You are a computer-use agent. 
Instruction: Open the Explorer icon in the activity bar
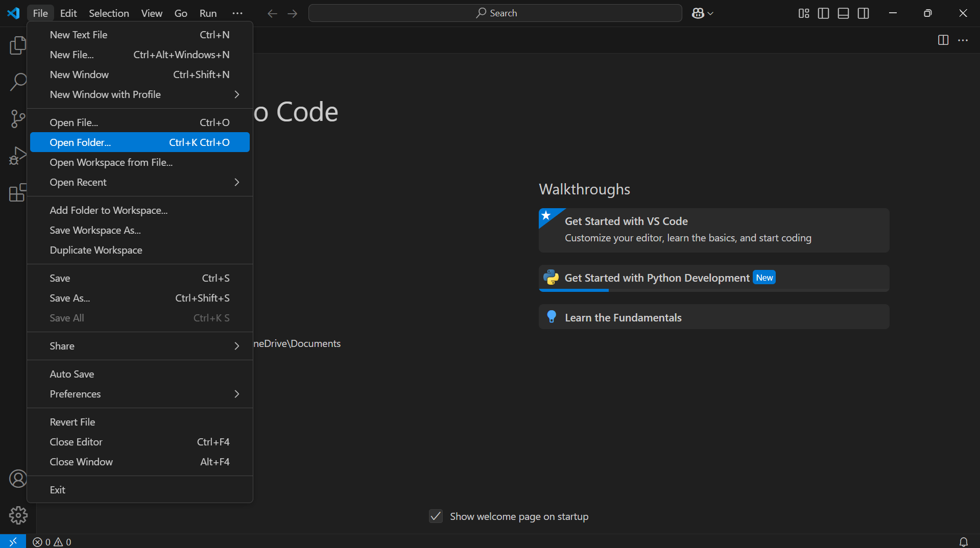[x=18, y=45]
